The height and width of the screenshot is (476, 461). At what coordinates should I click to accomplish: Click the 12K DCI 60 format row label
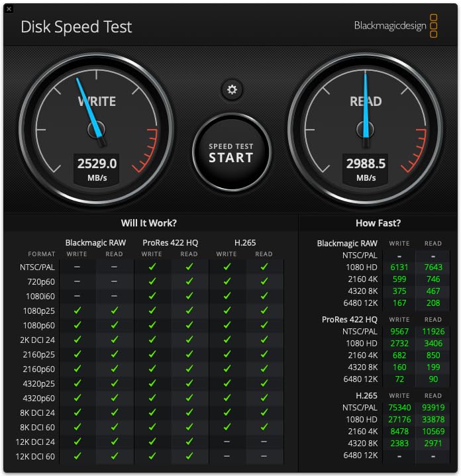[x=35, y=457]
